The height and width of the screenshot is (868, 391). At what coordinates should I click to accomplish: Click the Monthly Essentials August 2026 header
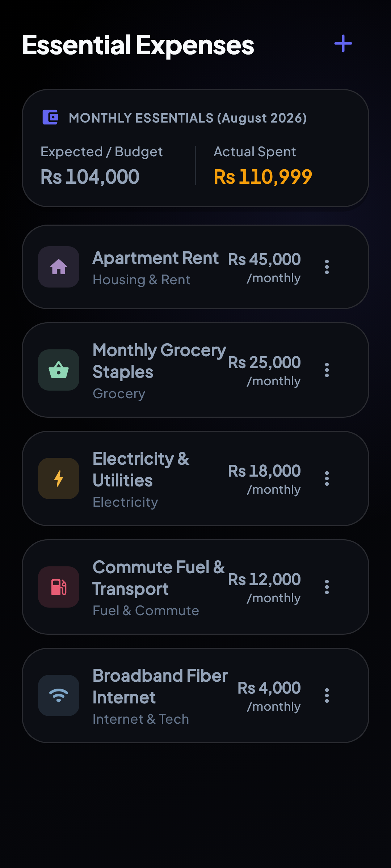point(188,118)
